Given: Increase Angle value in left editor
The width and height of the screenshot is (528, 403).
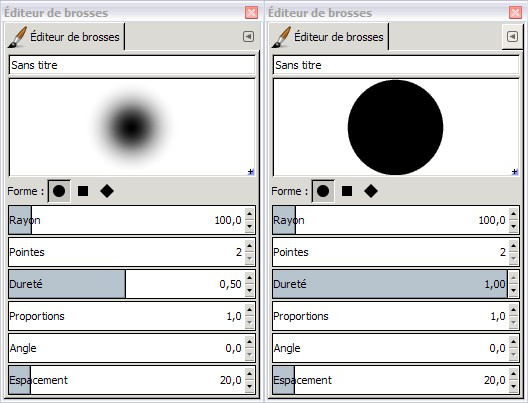Looking at the screenshot, I should point(249,341).
